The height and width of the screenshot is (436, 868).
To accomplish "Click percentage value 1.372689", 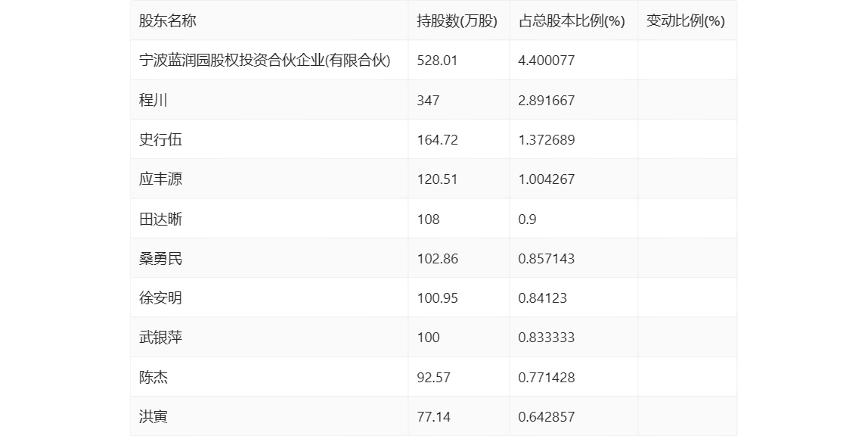I will (547, 139).
